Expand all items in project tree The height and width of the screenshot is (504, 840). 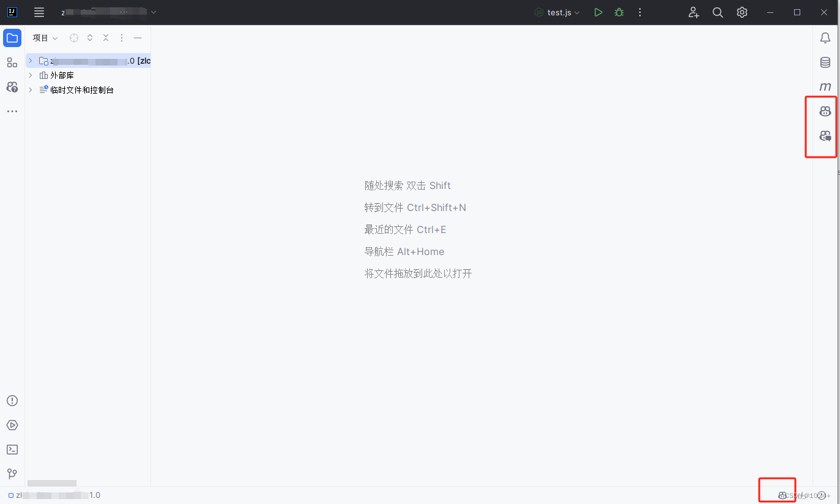(90, 38)
